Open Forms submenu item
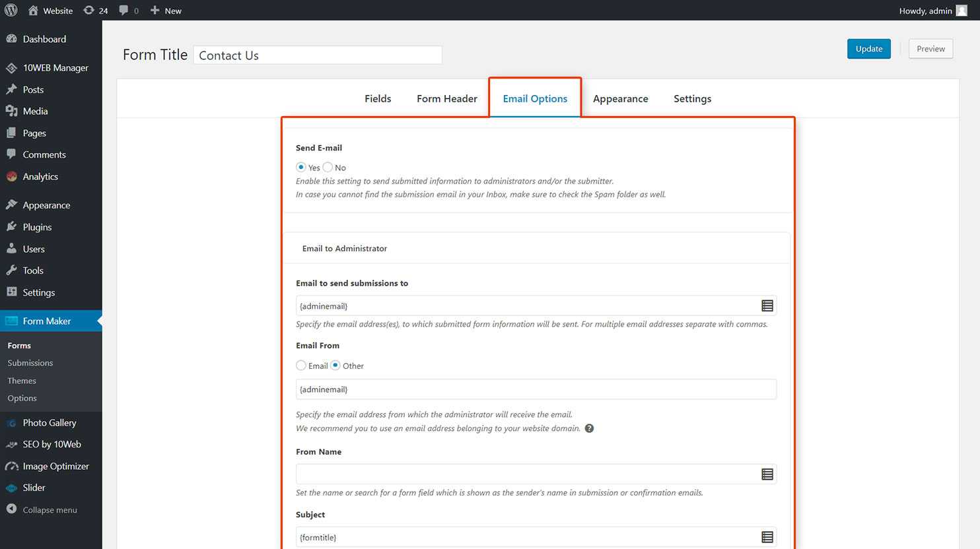980x549 pixels. click(x=19, y=346)
